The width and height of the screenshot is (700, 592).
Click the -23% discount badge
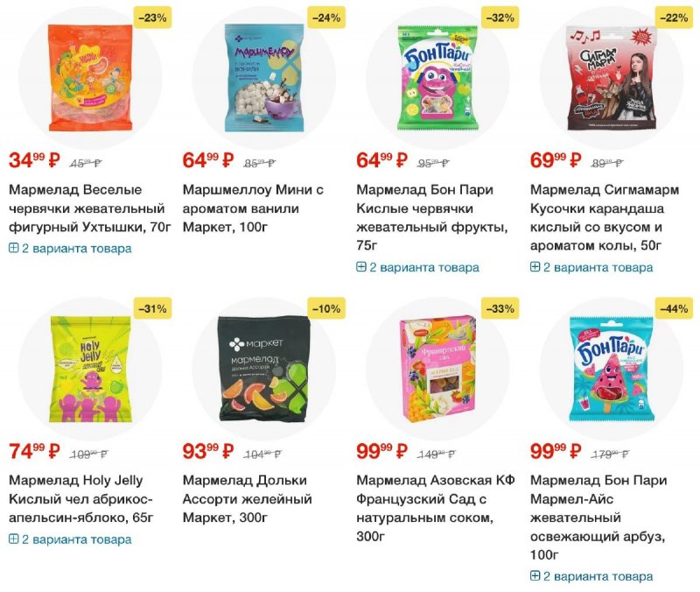(x=152, y=18)
